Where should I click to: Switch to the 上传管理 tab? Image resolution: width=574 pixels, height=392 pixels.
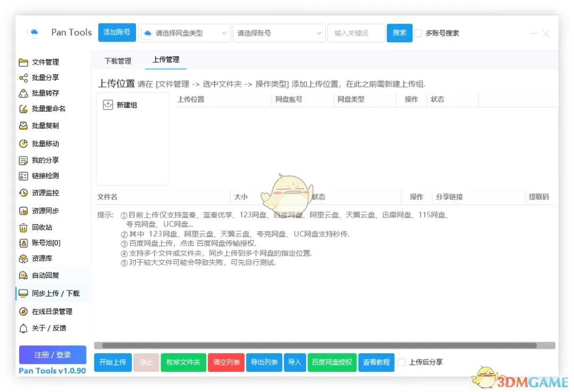(x=165, y=61)
